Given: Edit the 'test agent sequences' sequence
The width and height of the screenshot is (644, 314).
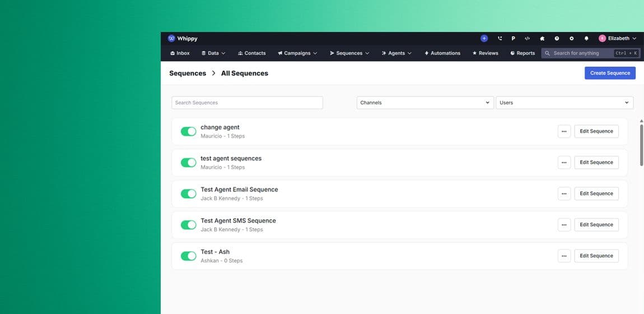Looking at the screenshot, I should click(596, 163).
